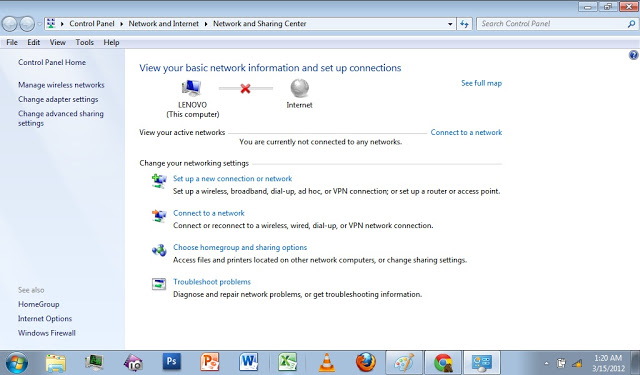
Task: Open the recent pages dropdown arrow
Action: (x=39, y=24)
